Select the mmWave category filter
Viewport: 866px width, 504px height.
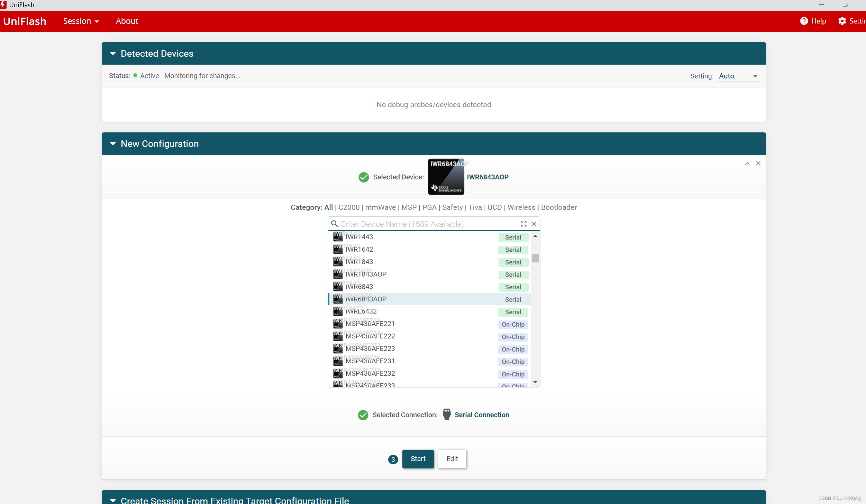[380, 208]
